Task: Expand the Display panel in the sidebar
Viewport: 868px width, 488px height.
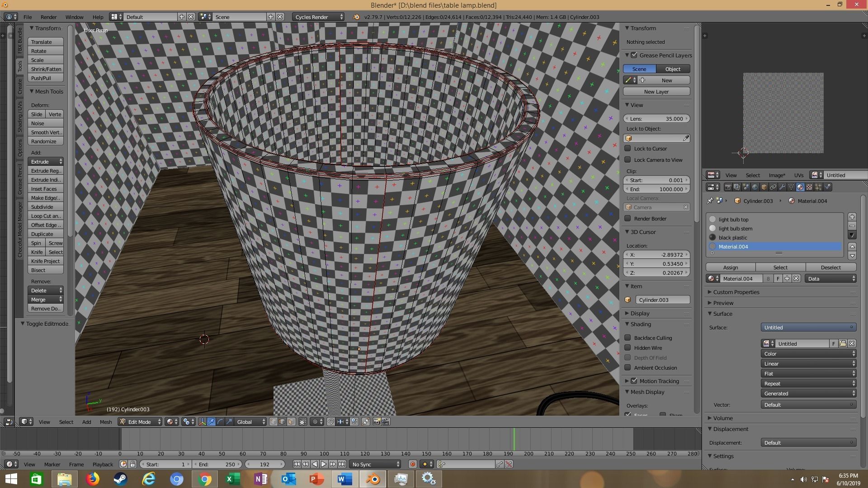Action: [639, 313]
